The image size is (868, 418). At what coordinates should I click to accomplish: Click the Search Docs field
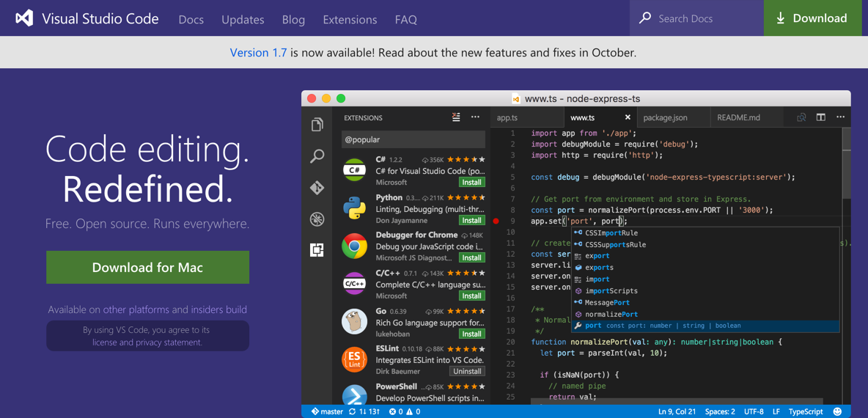point(696,18)
